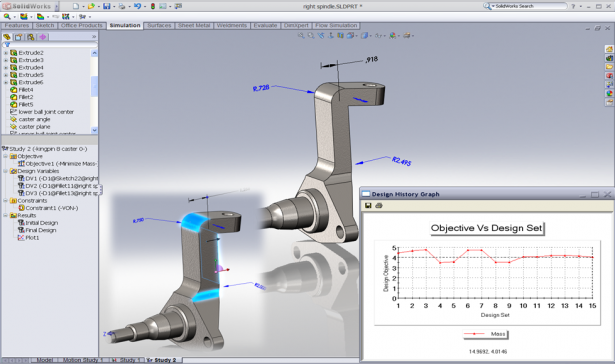The width and height of the screenshot is (615, 364).
Task: Select Constraint1 VON item
Action: coord(48,208)
